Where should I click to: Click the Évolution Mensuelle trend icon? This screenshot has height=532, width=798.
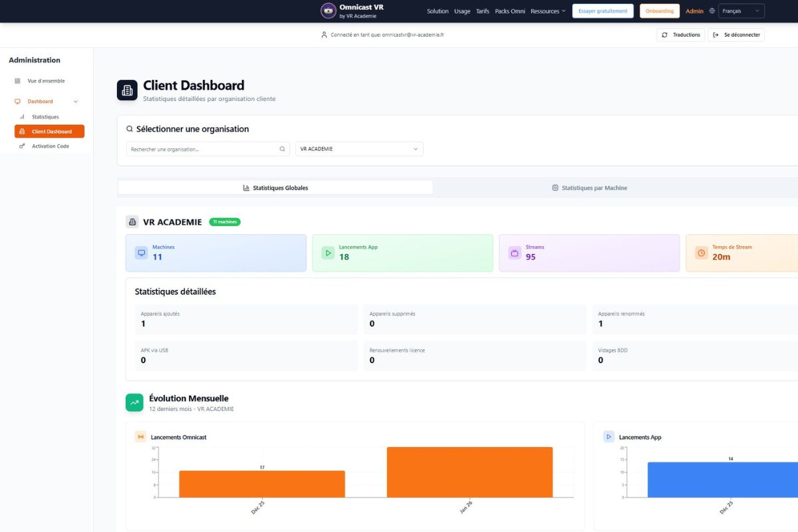click(134, 402)
